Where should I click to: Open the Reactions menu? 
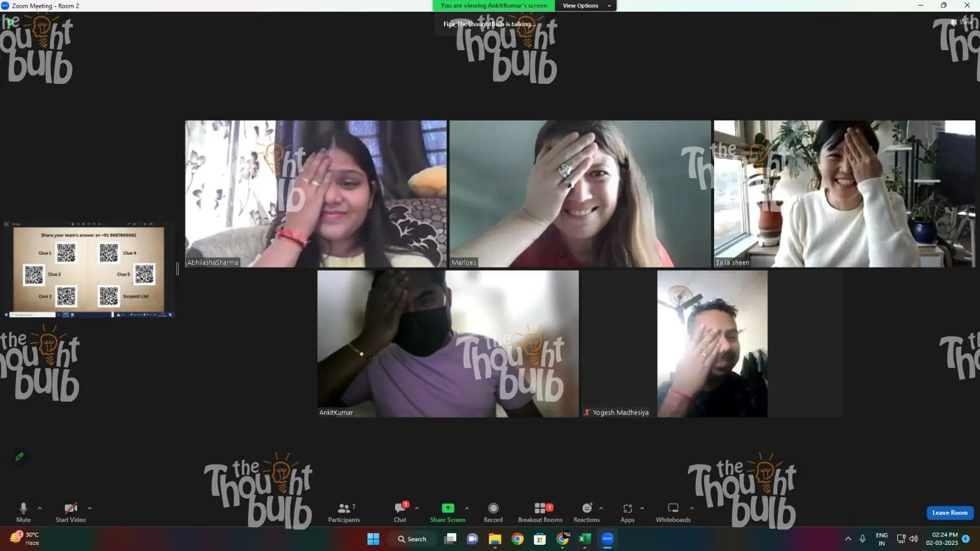[587, 512]
